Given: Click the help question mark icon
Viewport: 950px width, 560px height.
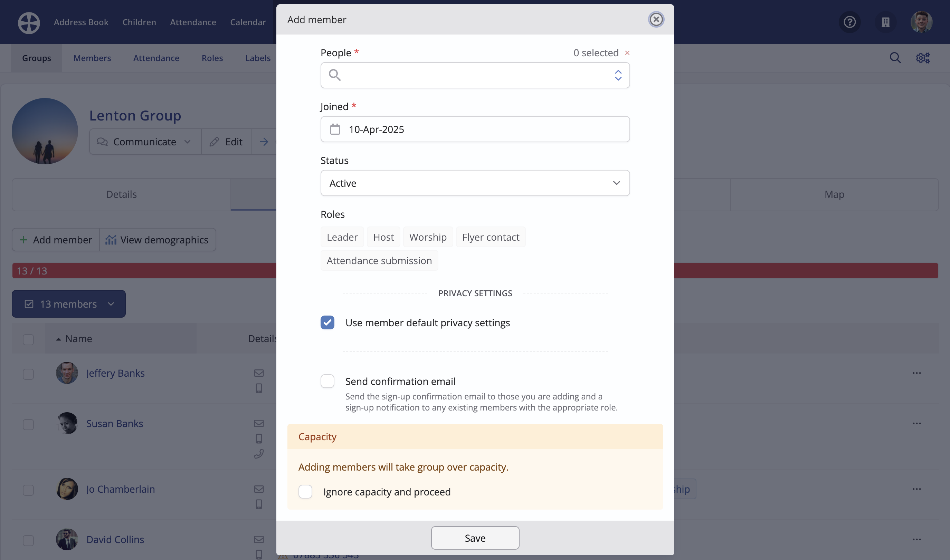Looking at the screenshot, I should coord(849,22).
